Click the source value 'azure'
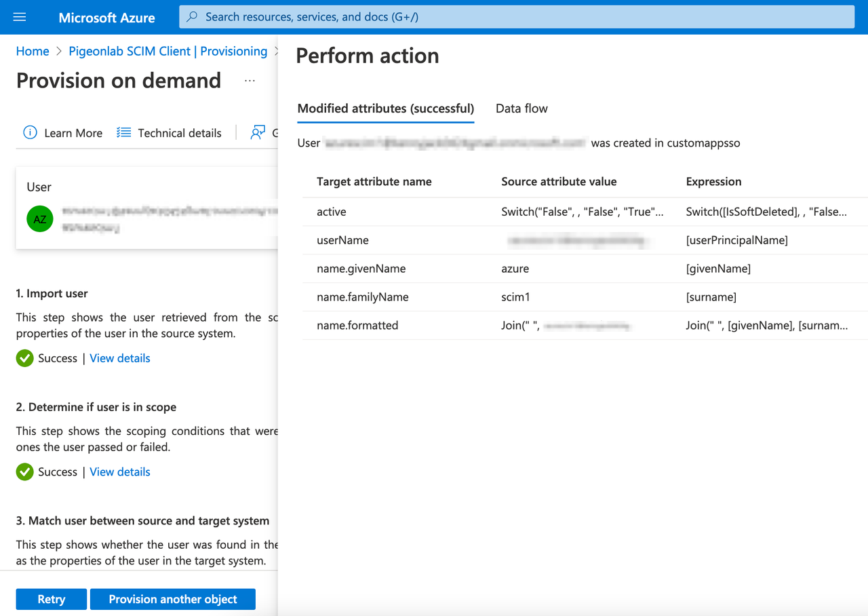The height and width of the screenshot is (616, 868). (515, 269)
